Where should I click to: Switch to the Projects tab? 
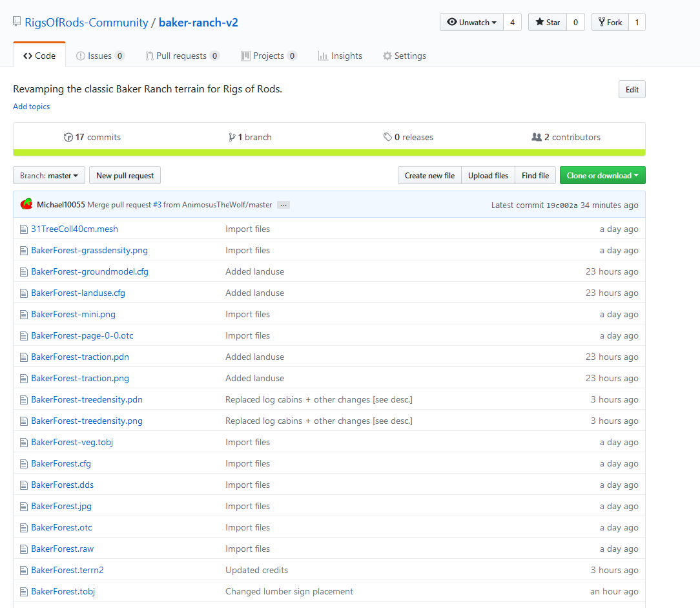click(269, 56)
